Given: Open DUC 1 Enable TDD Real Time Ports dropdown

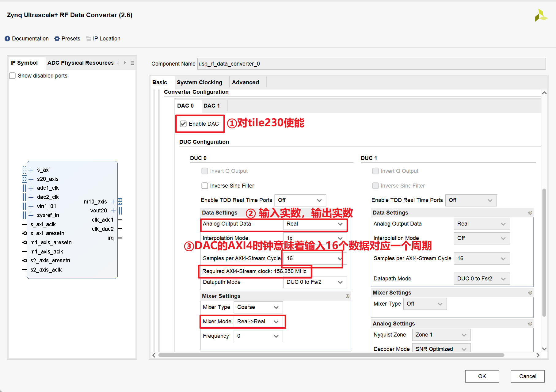Looking at the screenshot, I should [471, 200].
